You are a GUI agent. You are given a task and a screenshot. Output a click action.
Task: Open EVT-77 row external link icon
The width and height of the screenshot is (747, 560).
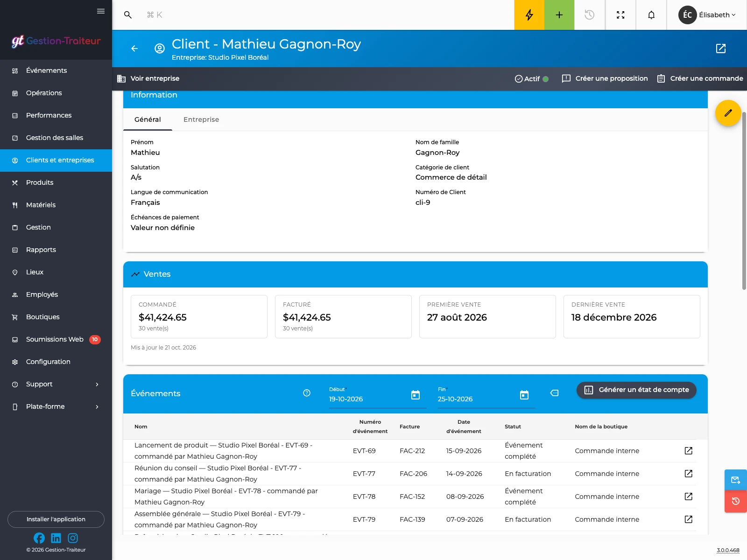click(x=688, y=474)
